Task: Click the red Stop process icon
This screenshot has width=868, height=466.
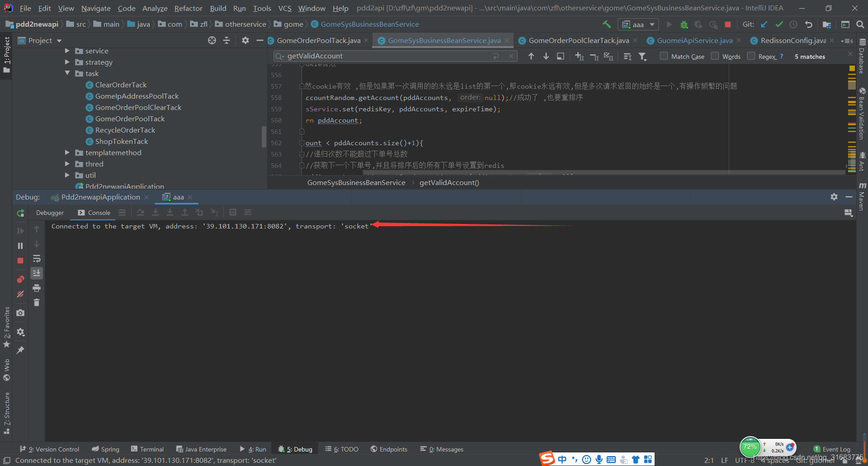Action: pos(20,261)
